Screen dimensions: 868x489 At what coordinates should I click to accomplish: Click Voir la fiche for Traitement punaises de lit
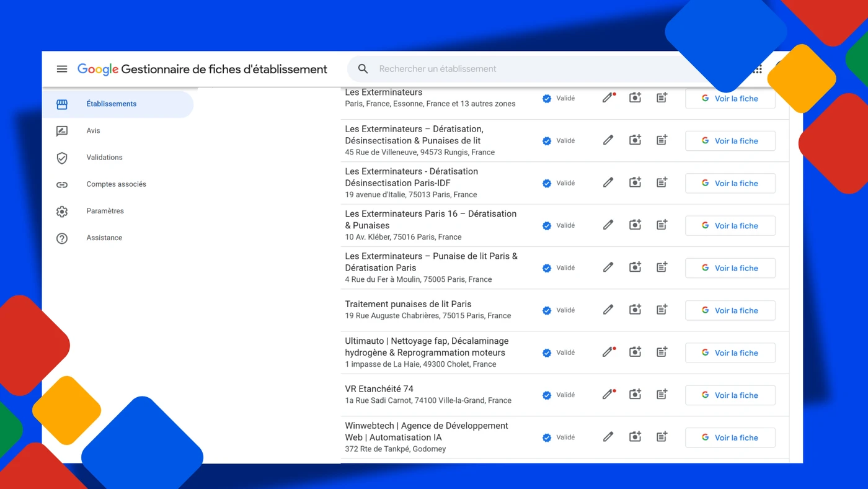point(730,310)
